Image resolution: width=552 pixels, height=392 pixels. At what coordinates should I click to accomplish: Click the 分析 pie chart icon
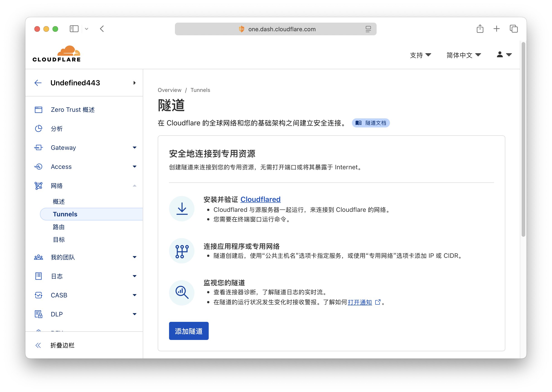(39, 129)
